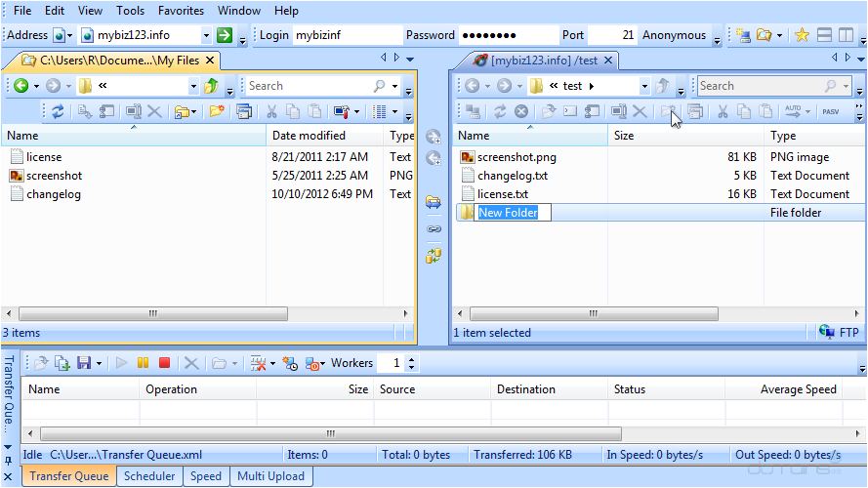The width and height of the screenshot is (868, 488).
Task: Close the My Files local tab
Action: pyautogui.click(x=210, y=60)
